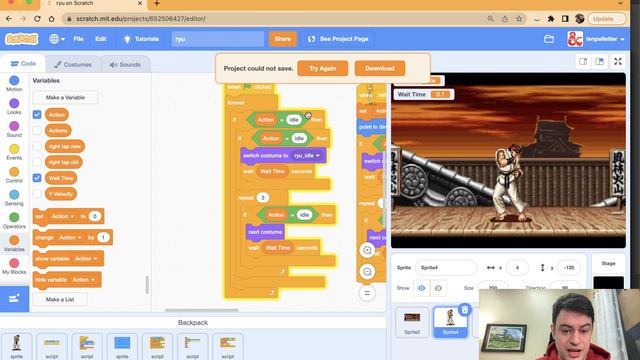Open the Variables block category
Image resolution: width=640 pixels, height=360 pixels.
coord(14,243)
